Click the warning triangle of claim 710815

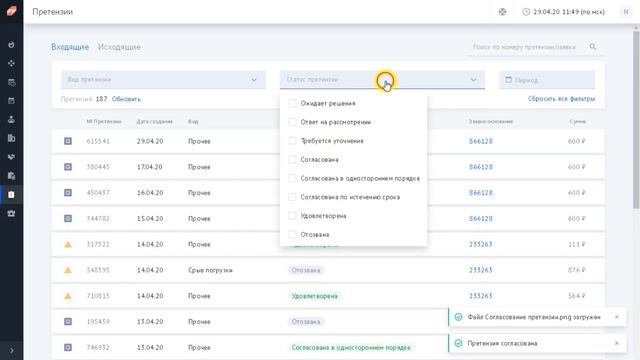click(68, 296)
